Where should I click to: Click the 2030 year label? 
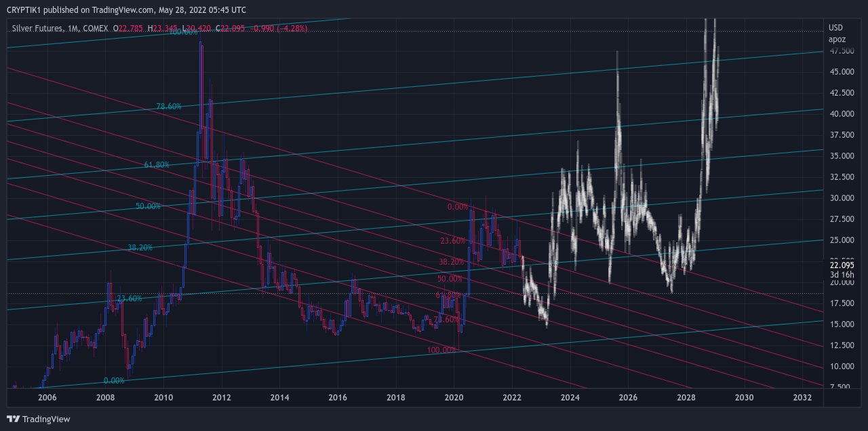[x=745, y=397]
